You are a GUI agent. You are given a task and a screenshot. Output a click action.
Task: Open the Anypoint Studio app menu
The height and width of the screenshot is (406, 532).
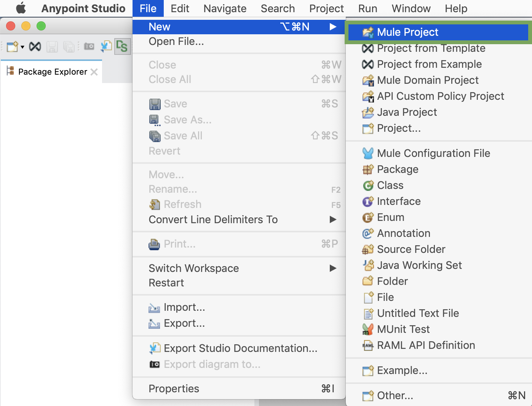click(x=83, y=8)
